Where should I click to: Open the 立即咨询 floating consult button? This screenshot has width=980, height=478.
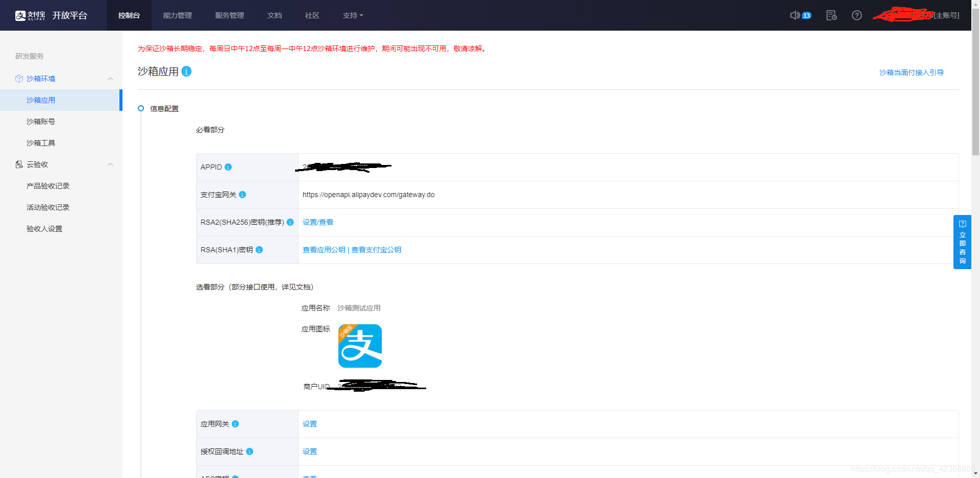pyautogui.click(x=962, y=242)
